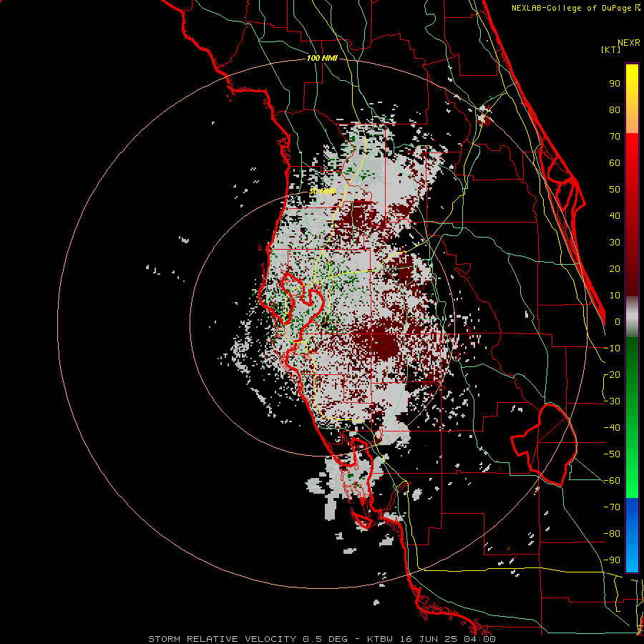Pick the positive 40 knot scale label
The image size is (644, 644).
click(615, 215)
